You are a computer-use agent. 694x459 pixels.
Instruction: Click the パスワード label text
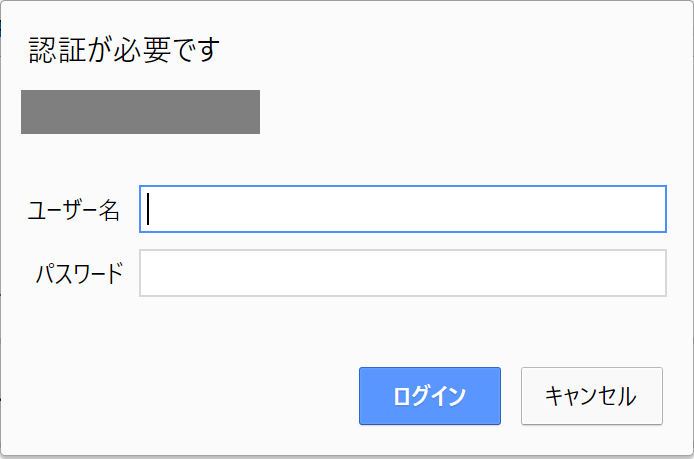point(79,273)
